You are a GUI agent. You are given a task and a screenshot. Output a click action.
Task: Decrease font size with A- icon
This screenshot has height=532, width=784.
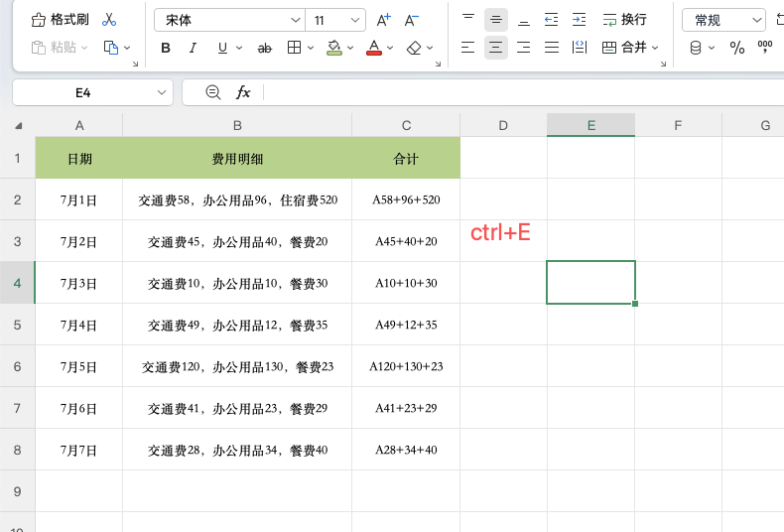click(412, 20)
